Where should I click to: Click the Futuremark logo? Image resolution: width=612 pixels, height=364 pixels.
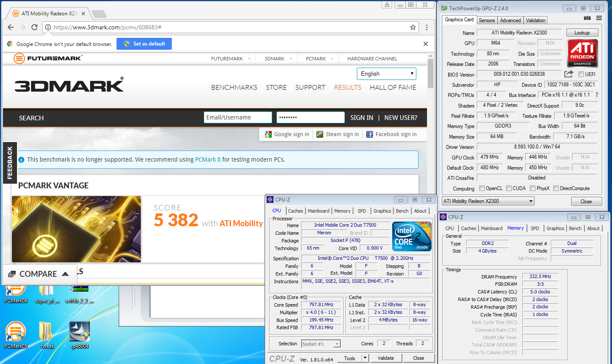click(x=48, y=58)
